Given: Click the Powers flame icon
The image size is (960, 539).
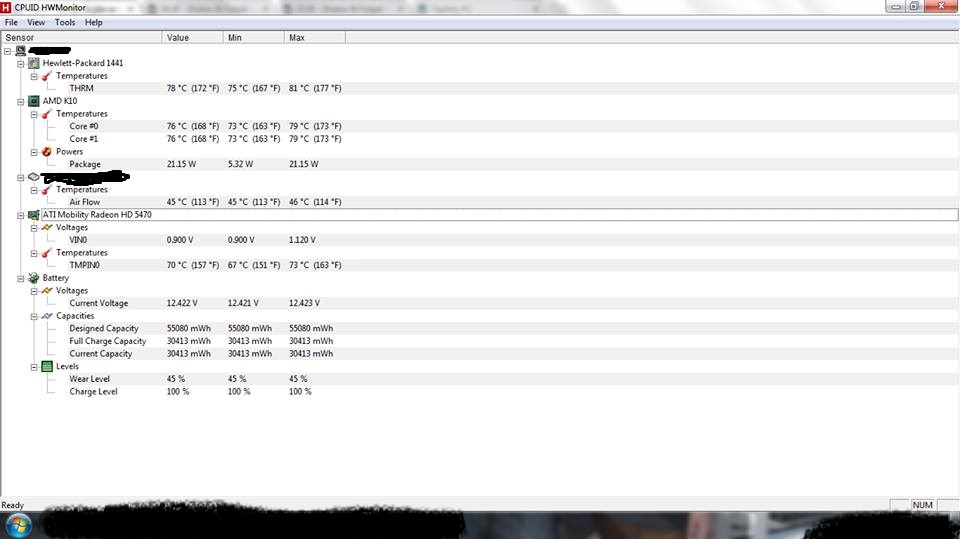Looking at the screenshot, I should 47,152.
